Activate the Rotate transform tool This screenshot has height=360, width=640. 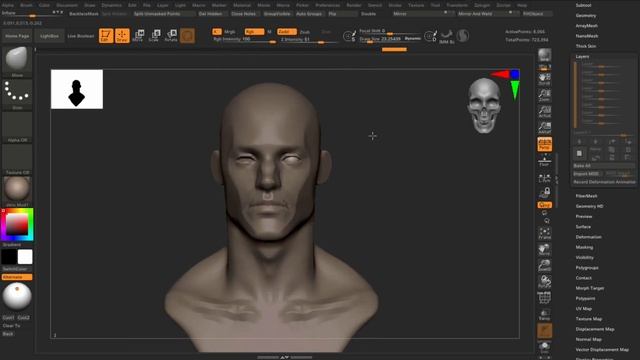[x=171, y=36]
